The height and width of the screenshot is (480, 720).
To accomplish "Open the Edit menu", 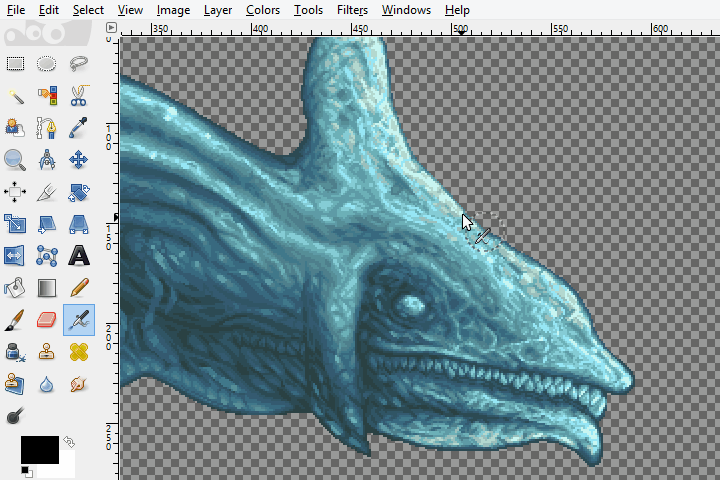I will tap(49, 10).
